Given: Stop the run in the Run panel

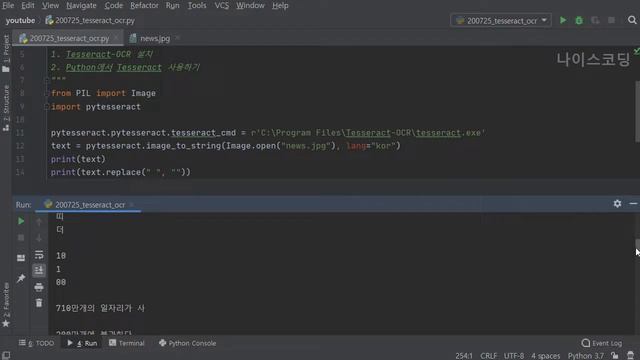Looking at the screenshot, I should point(21,238).
